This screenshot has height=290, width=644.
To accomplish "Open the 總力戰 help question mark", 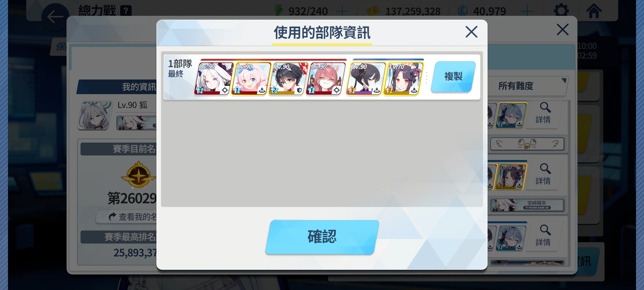I will tap(126, 11).
